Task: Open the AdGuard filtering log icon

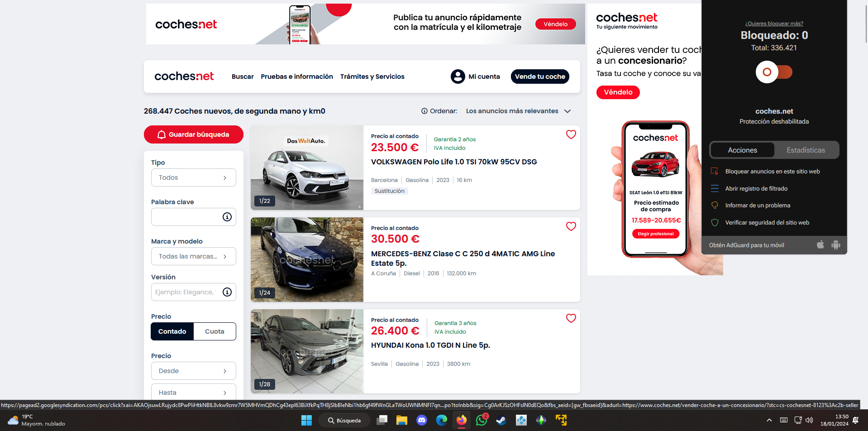Action: point(715,188)
